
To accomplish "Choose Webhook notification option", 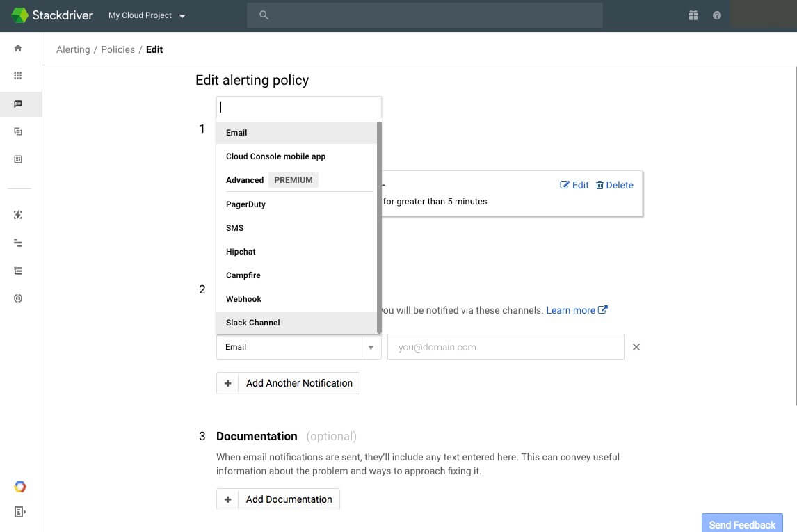I will (296, 299).
